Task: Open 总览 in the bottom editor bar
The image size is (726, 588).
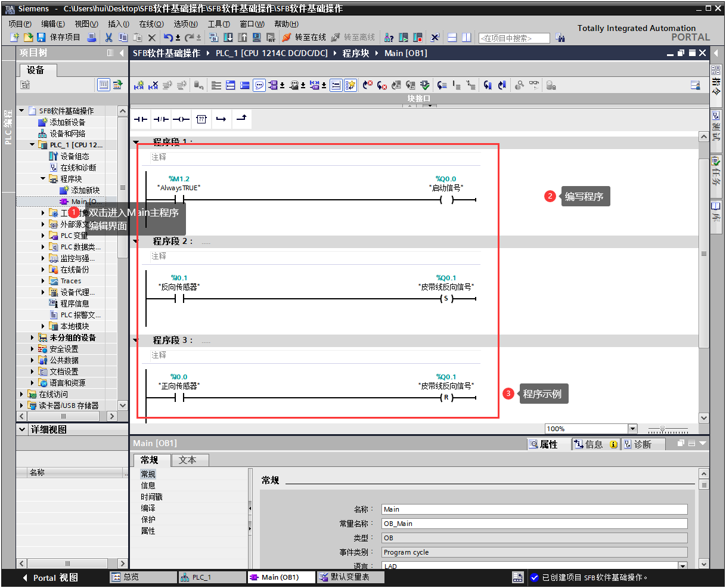Action: click(144, 577)
